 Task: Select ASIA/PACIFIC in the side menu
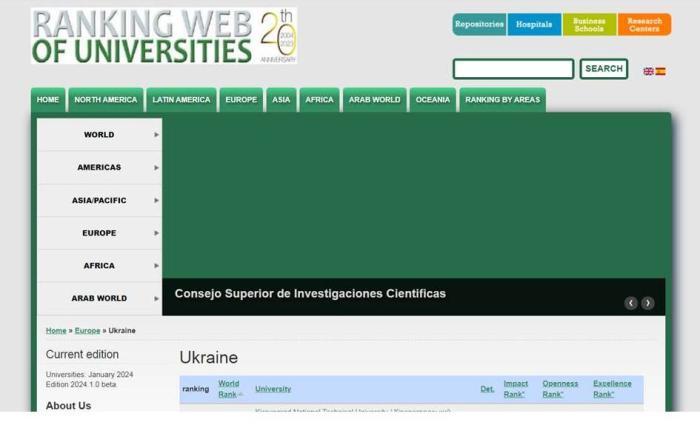(99, 200)
